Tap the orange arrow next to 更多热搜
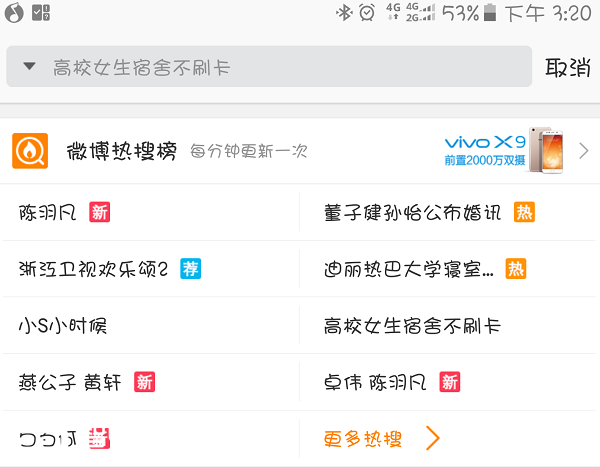Viewport: 600px width, 467px height. point(433,439)
